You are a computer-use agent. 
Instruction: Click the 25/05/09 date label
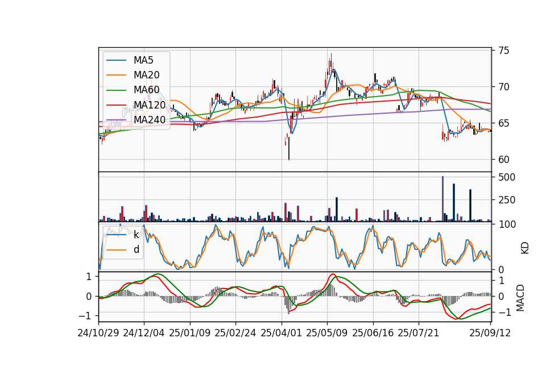[327, 333]
